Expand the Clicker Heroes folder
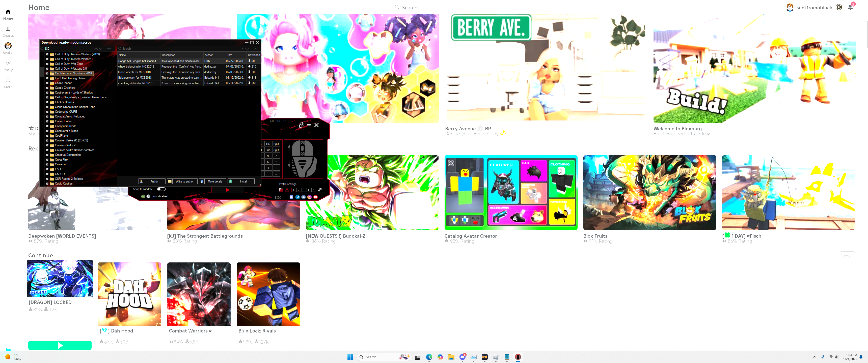868x363 pixels. click(47, 102)
